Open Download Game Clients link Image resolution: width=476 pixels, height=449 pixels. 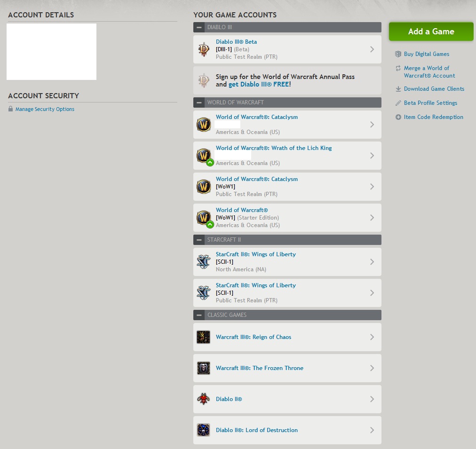click(x=434, y=89)
